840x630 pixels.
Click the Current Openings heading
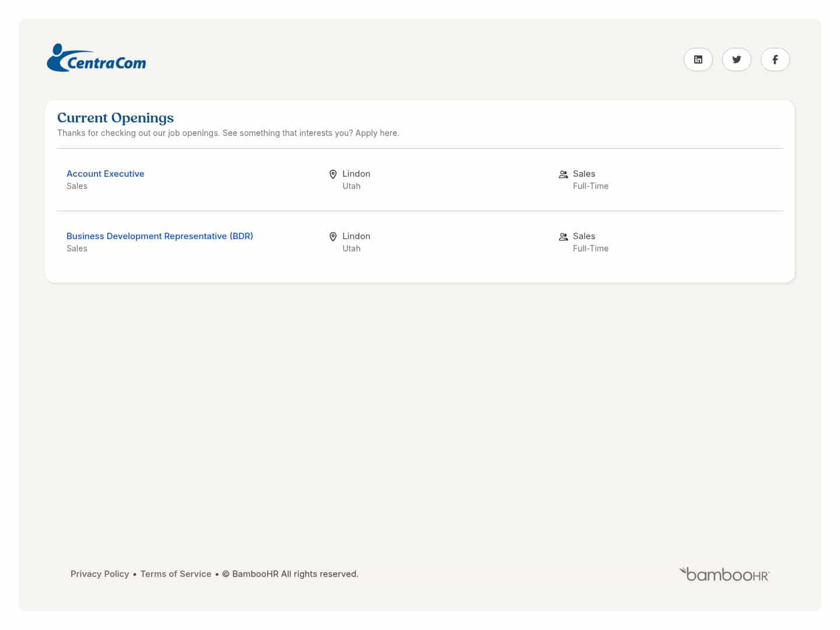point(116,118)
